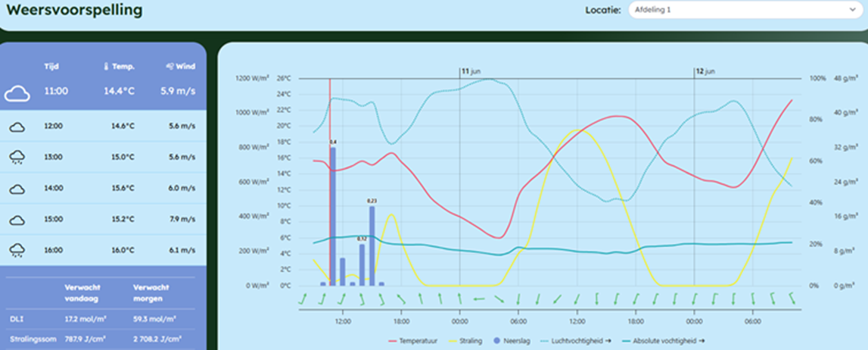Click the 11 jun date marker
The image size is (868, 350).
(471, 71)
